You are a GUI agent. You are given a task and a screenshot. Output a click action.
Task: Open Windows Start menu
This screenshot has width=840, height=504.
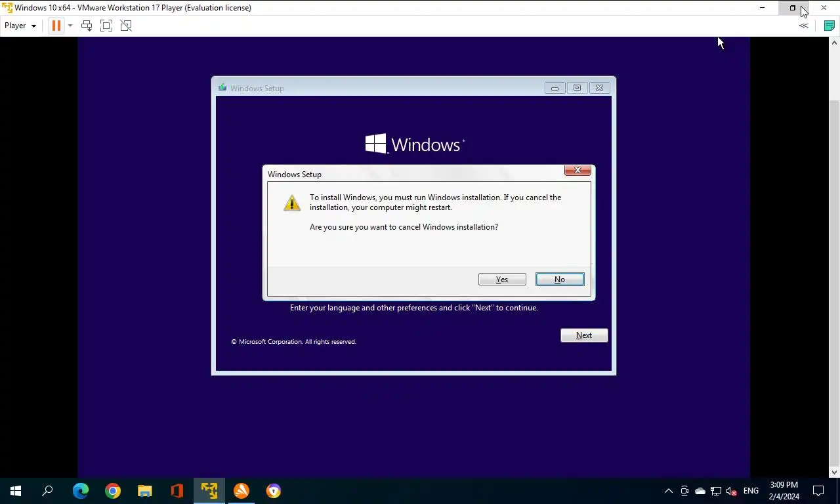[16, 491]
